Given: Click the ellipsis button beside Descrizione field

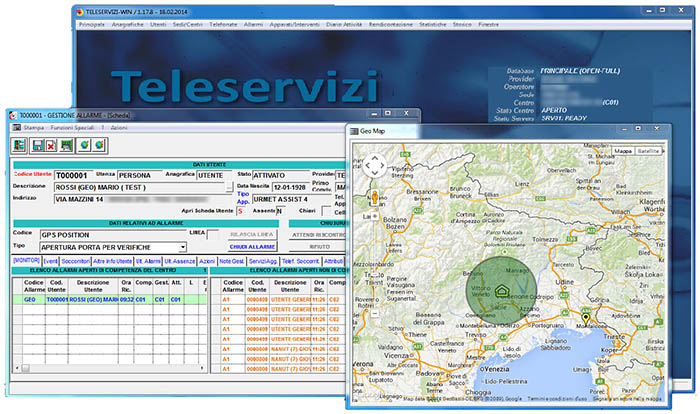Looking at the screenshot, I should tap(229, 187).
